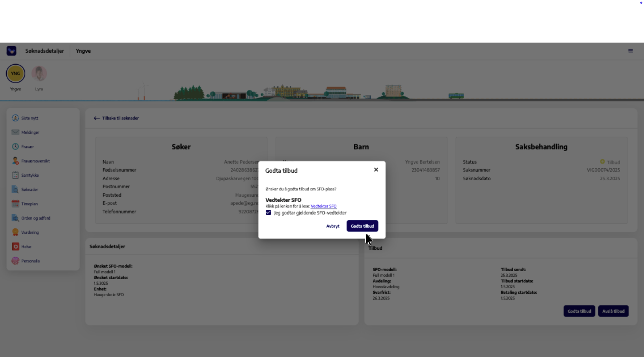This screenshot has height=362, width=644.
Task: Select the Vurdering award icon
Action: pos(15,232)
